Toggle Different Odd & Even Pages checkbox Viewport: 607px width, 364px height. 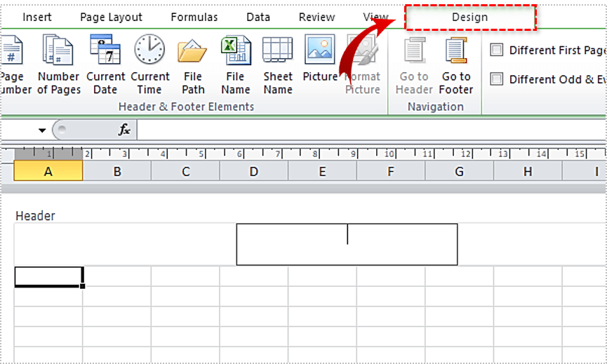[497, 79]
